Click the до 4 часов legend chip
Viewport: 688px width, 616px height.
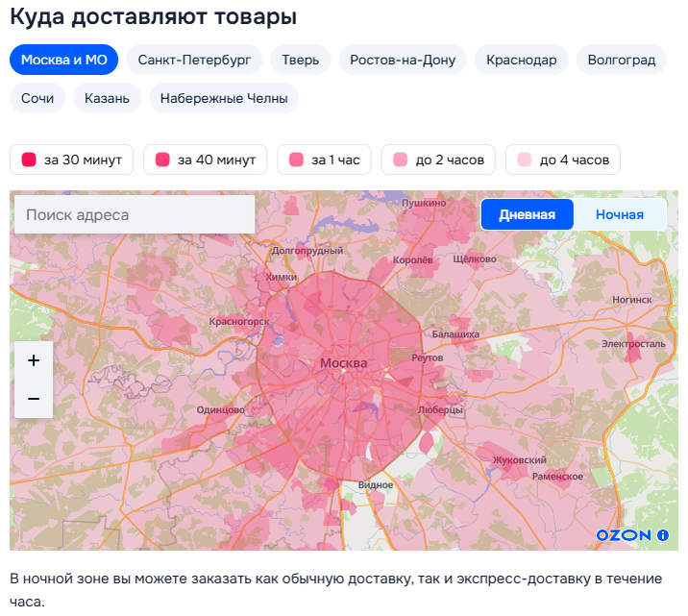563,160
